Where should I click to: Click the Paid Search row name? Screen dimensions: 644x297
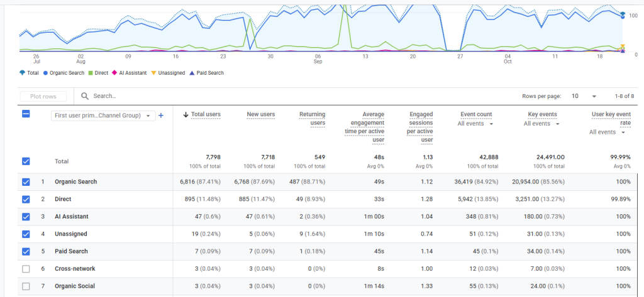coord(71,251)
